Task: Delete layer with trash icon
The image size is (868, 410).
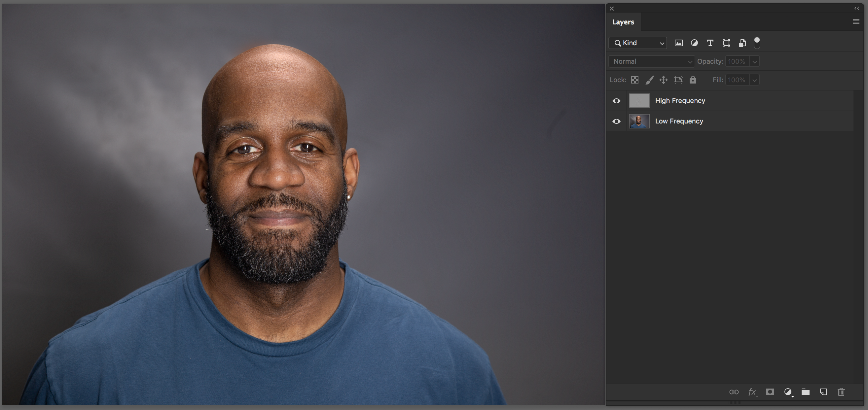Action: tap(841, 392)
